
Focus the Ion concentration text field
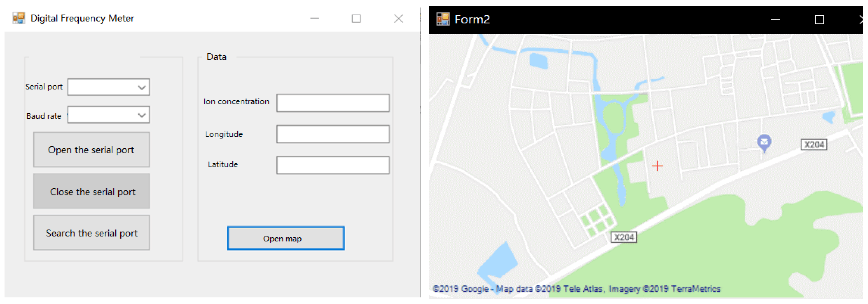333,103
